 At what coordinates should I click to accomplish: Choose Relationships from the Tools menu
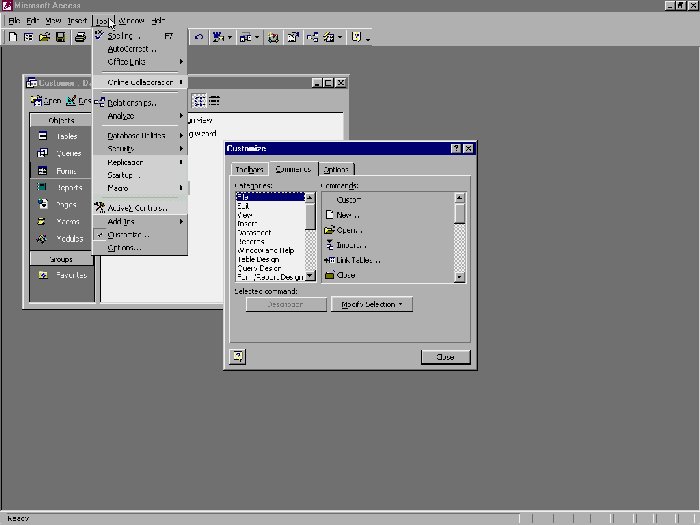tap(131, 102)
